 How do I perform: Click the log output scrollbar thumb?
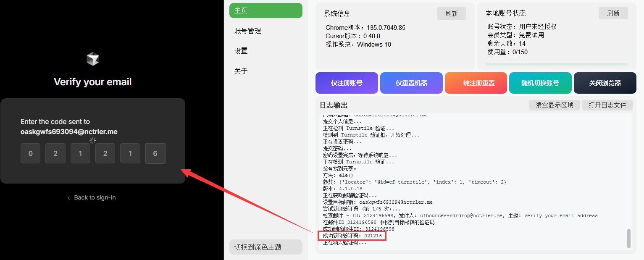pos(629,239)
